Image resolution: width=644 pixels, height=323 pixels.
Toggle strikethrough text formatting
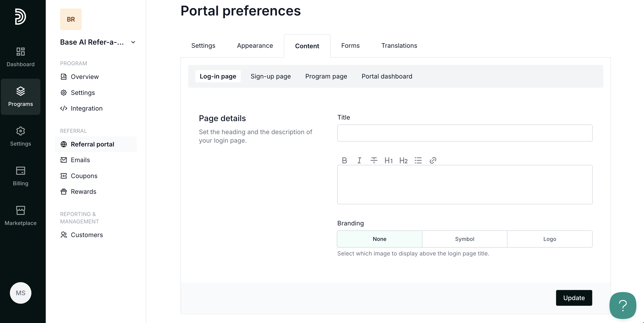click(374, 160)
